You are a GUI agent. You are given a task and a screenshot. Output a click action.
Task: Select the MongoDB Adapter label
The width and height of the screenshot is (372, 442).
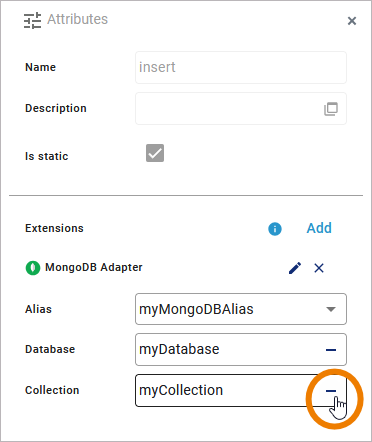click(x=94, y=267)
